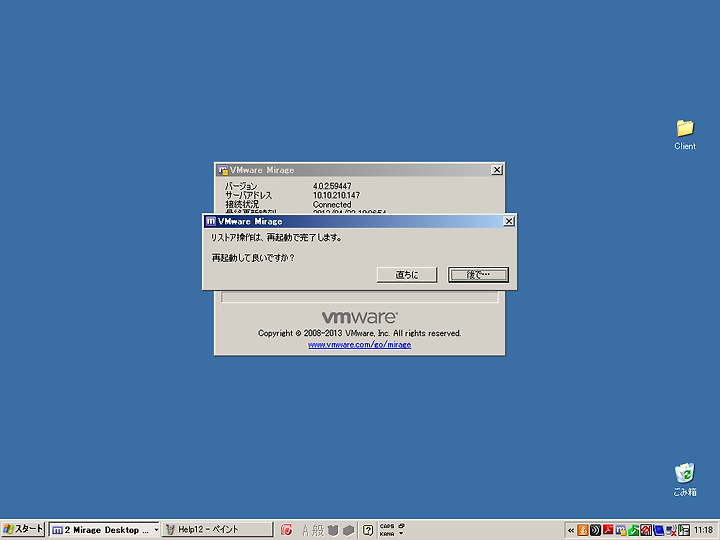Image resolution: width=720 pixels, height=540 pixels.
Task: Click the IME box-shaped tool icon
Action: point(349,530)
